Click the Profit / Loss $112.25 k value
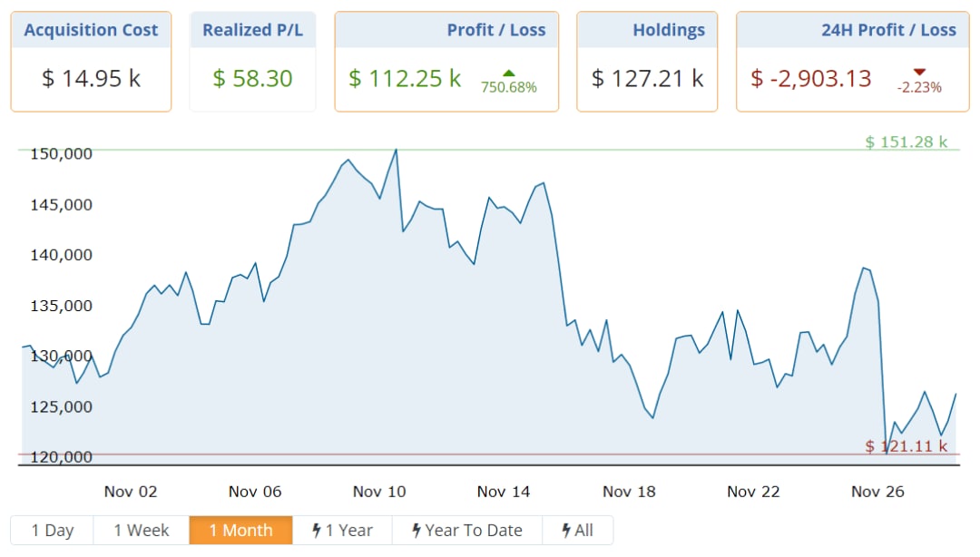The image size is (980, 557). (x=405, y=79)
